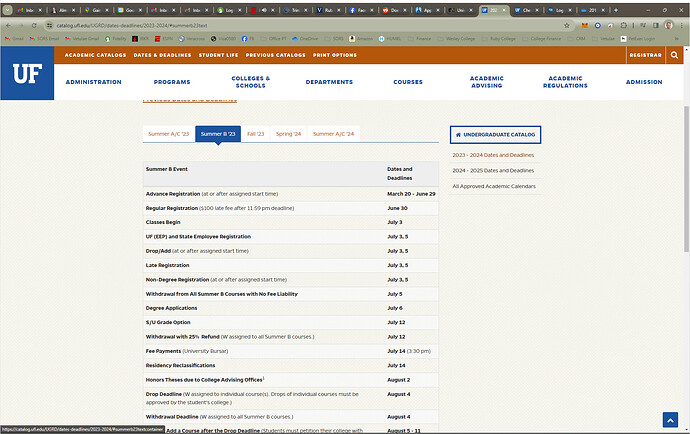Open the Student Life menu item
This screenshot has width=690, height=434.
click(x=218, y=55)
